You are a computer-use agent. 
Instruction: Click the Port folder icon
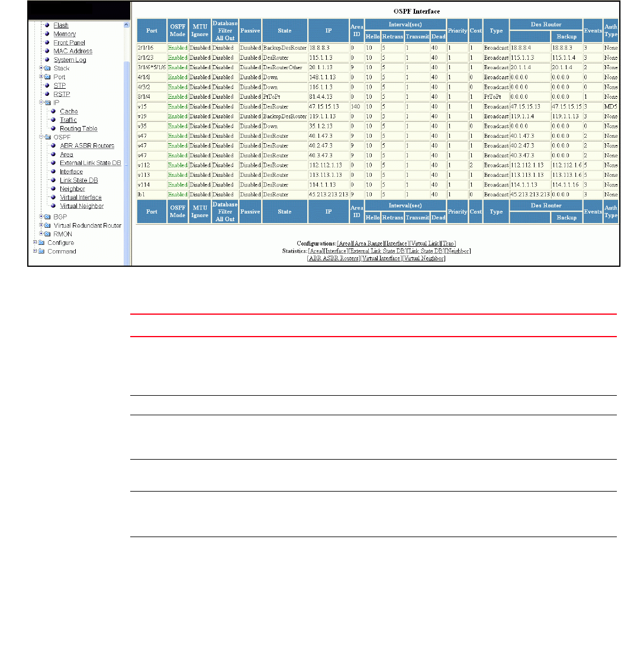coord(47,77)
